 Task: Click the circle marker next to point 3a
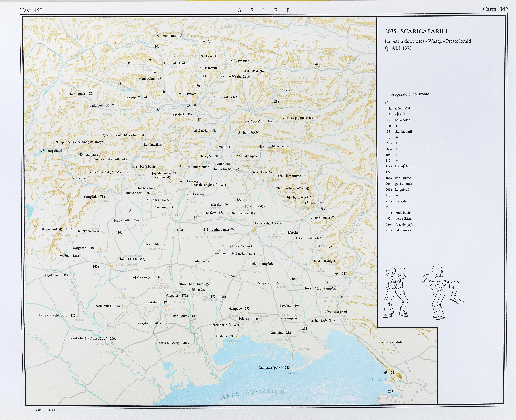[210, 41]
